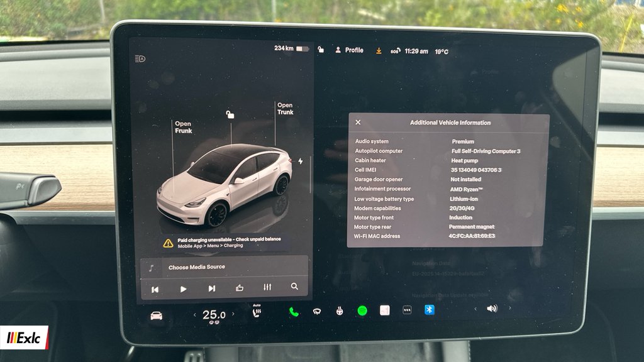Screen dimensions: 644x362
Task: Tap the auto headlights icon
Action: click(x=140, y=58)
